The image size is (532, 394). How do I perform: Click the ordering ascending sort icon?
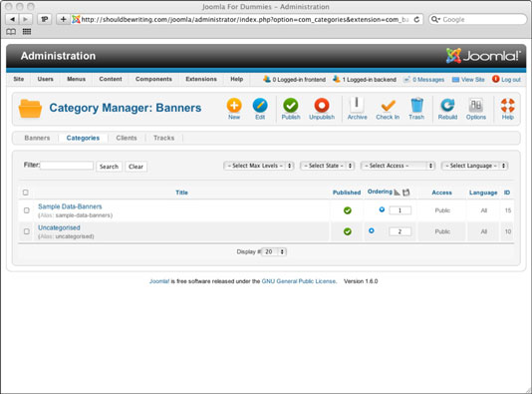397,193
